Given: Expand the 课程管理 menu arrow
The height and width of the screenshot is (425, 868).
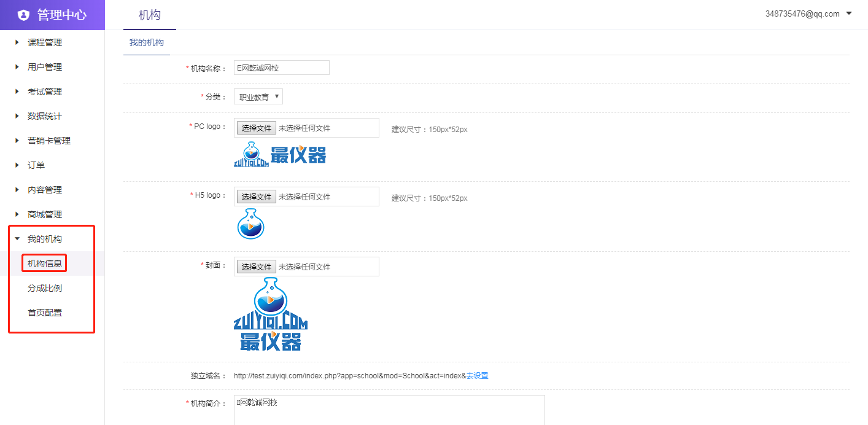Looking at the screenshot, I should click(17, 42).
